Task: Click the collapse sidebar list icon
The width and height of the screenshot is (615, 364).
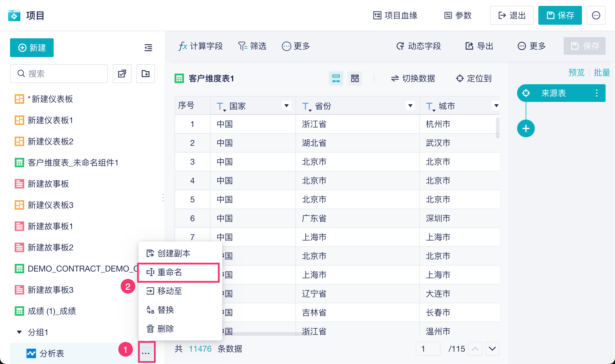Action: pyautogui.click(x=148, y=47)
